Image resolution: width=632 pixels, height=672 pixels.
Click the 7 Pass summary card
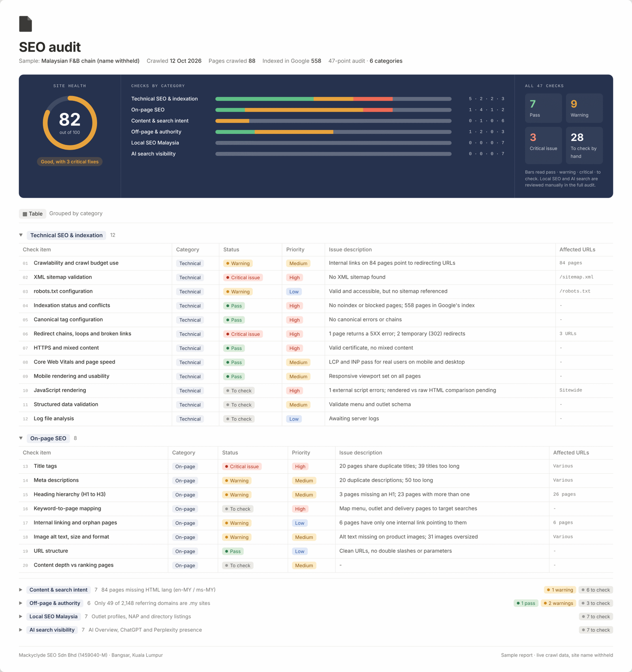point(543,108)
